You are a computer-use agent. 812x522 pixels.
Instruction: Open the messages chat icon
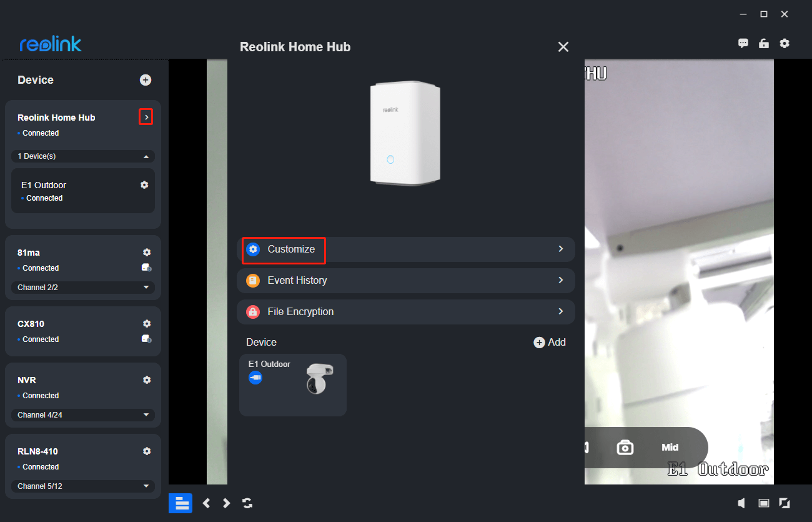743,43
